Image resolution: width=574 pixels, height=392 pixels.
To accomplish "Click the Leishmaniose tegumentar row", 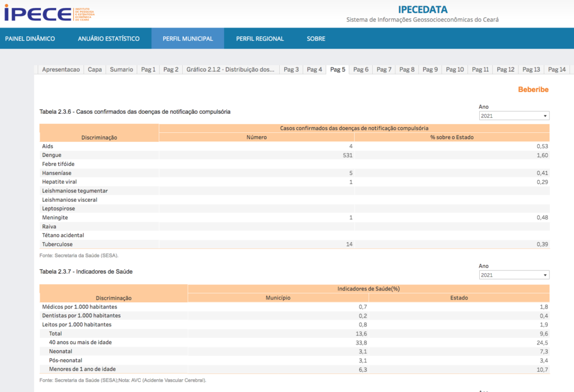I will click(x=294, y=191).
